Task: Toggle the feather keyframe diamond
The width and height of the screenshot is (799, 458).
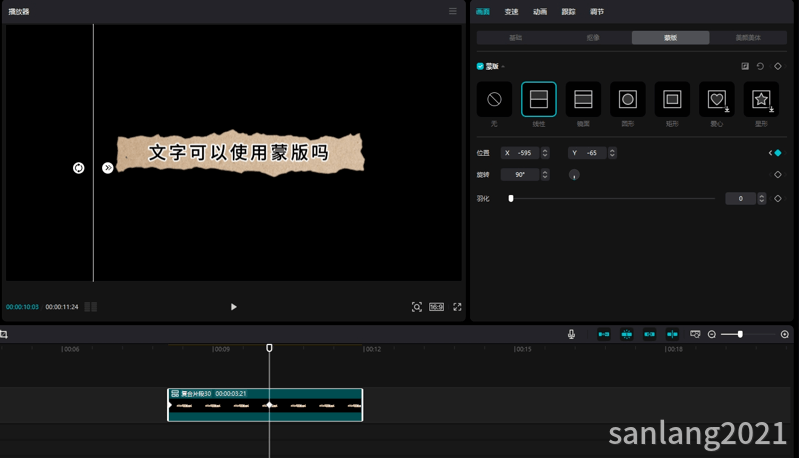Action: click(x=778, y=199)
